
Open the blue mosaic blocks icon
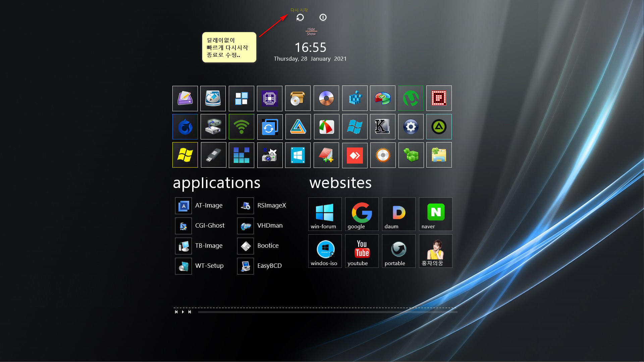[241, 155]
